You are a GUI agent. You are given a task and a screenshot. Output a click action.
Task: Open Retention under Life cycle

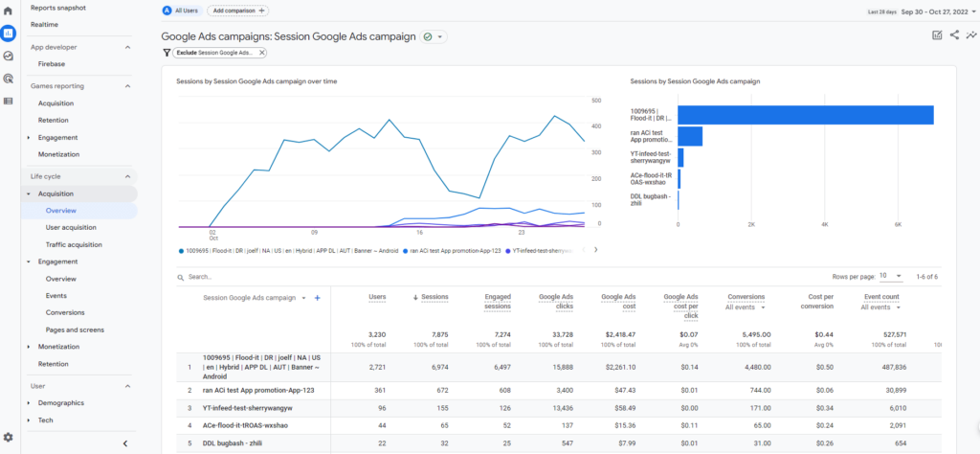point(54,364)
